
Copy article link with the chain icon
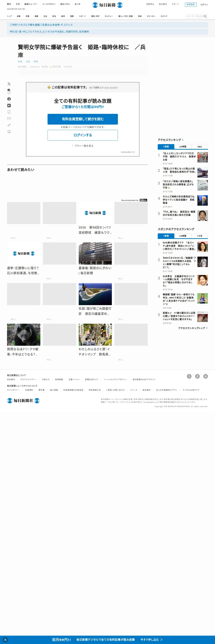point(9,125)
